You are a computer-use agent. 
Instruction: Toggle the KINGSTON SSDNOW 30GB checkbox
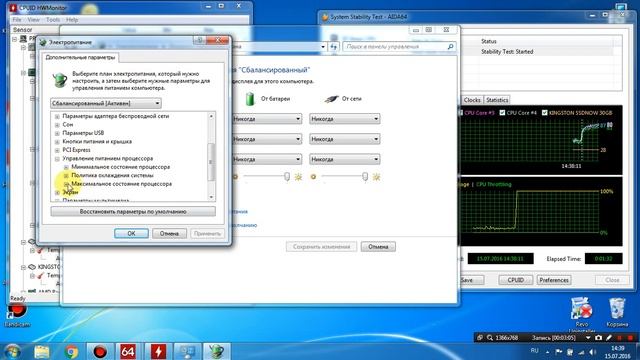pos(544,113)
